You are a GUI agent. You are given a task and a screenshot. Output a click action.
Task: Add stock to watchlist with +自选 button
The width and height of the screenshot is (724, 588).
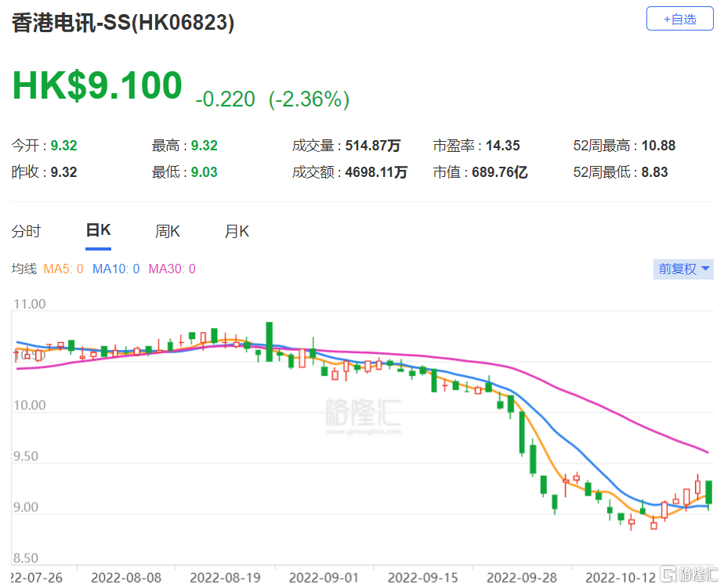(679, 19)
